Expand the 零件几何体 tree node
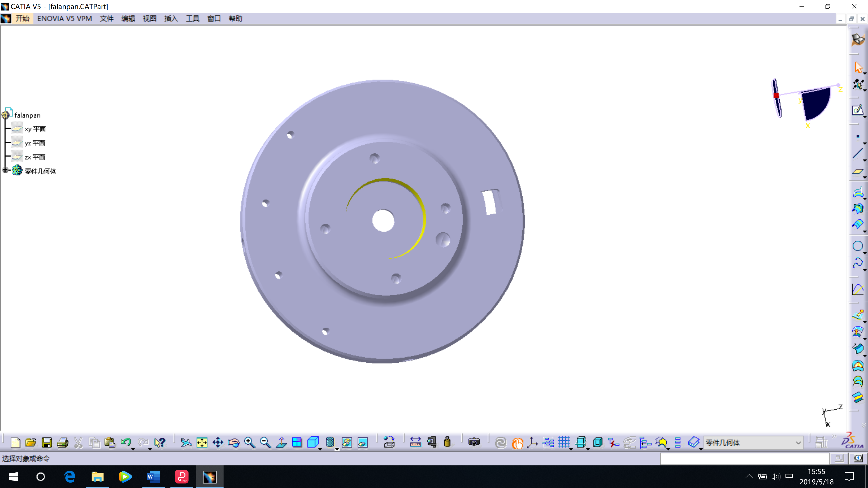The image size is (868, 488). (5, 170)
